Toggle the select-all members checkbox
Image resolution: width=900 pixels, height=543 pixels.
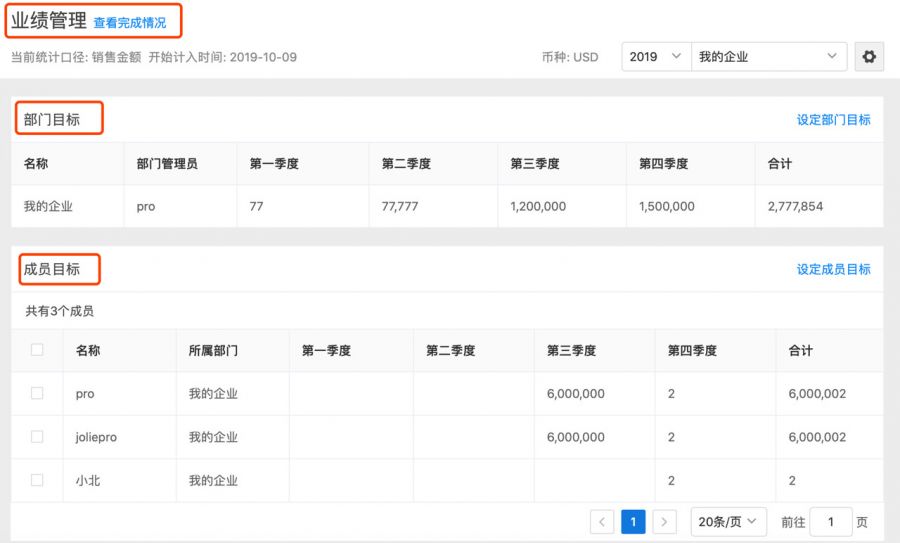[37, 350]
